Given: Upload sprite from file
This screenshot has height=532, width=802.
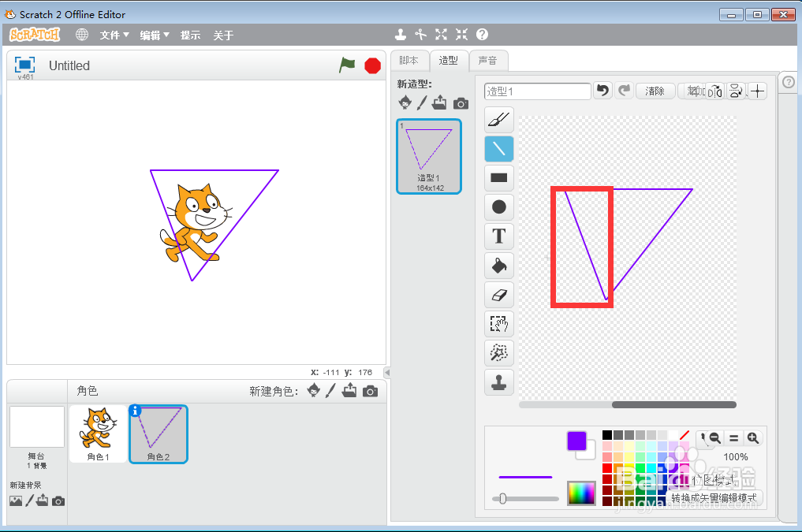Looking at the screenshot, I should tap(349, 391).
